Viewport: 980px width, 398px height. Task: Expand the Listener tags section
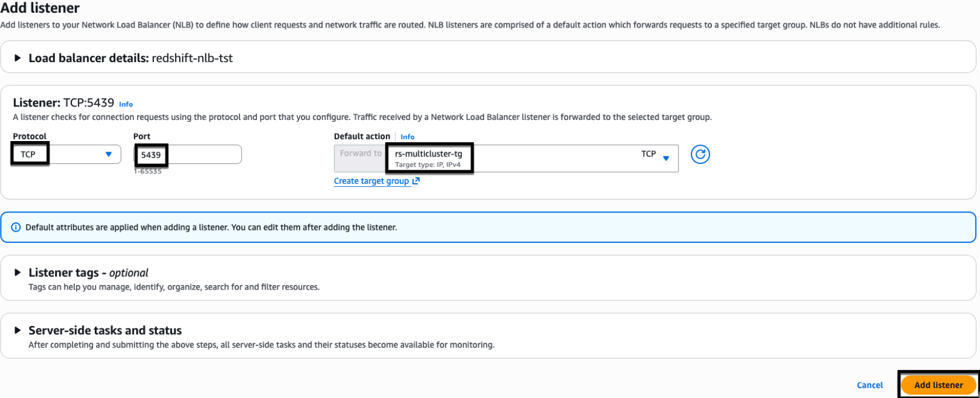(x=18, y=273)
